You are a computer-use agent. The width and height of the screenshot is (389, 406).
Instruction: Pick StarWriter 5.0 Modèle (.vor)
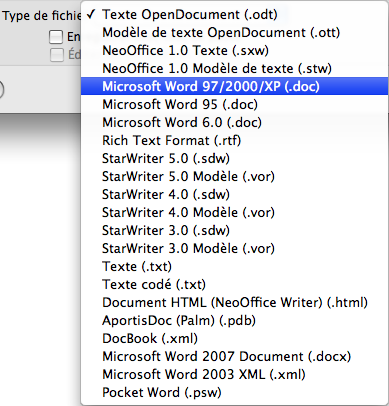coord(234,177)
